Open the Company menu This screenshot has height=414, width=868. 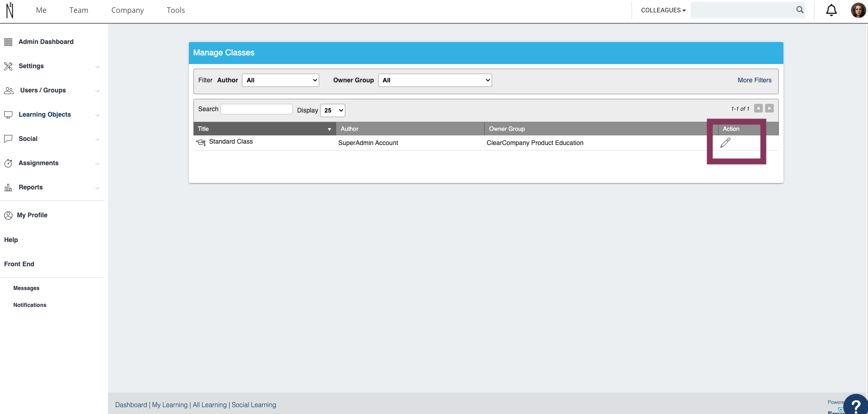coord(128,10)
